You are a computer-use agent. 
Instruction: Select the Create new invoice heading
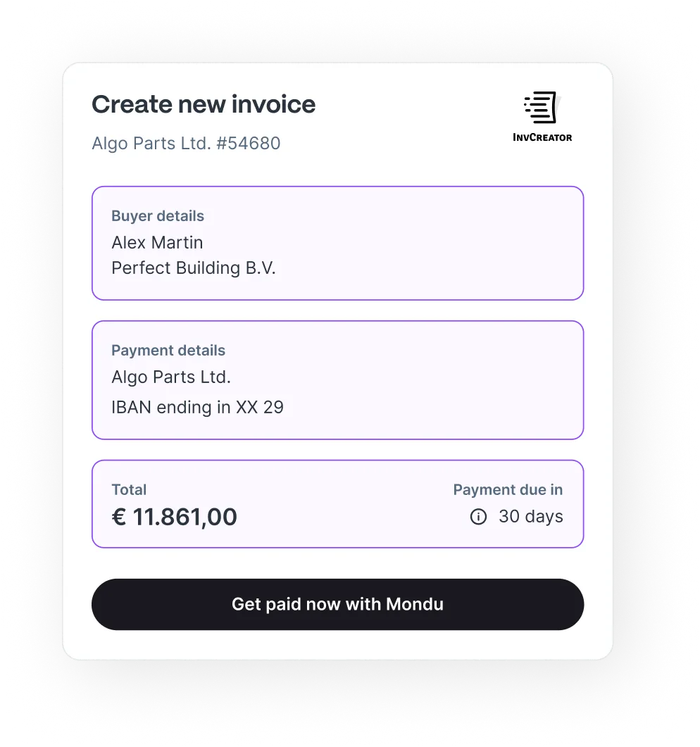(x=204, y=104)
